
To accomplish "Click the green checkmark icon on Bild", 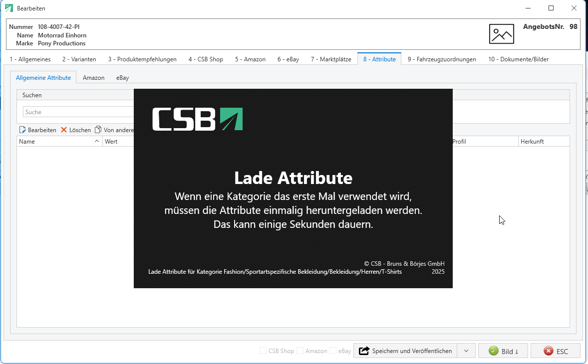I will pyautogui.click(x=494, y=351).
